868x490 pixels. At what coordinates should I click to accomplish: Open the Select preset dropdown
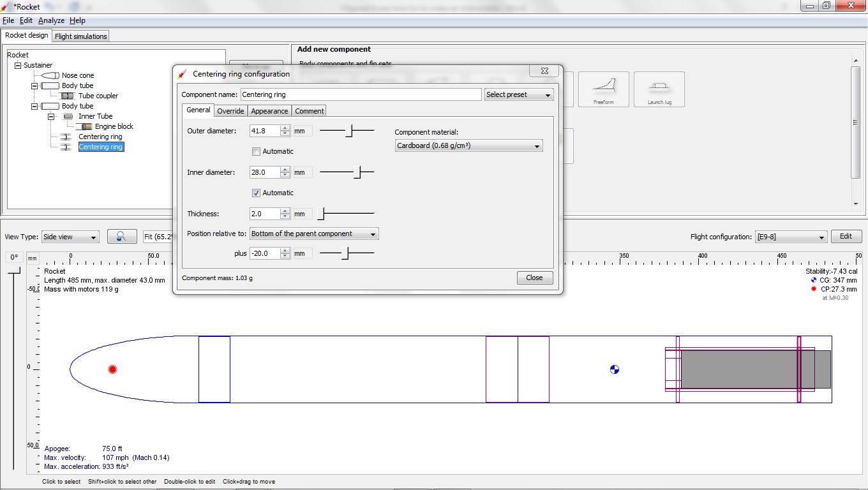(x=519, y=94)
